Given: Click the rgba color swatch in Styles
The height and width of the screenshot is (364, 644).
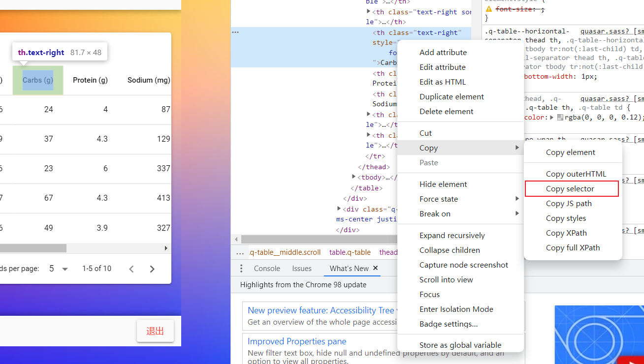Looking at the screenshot, I should (560, 118).
